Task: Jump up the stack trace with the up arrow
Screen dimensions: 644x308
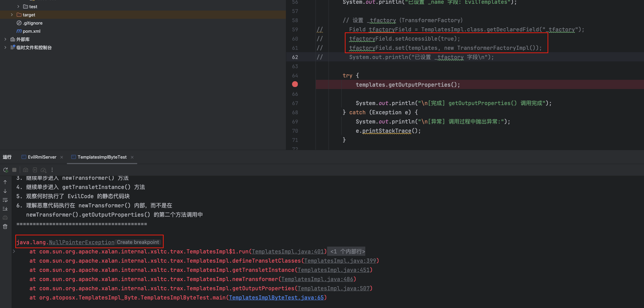Action: 5,182
